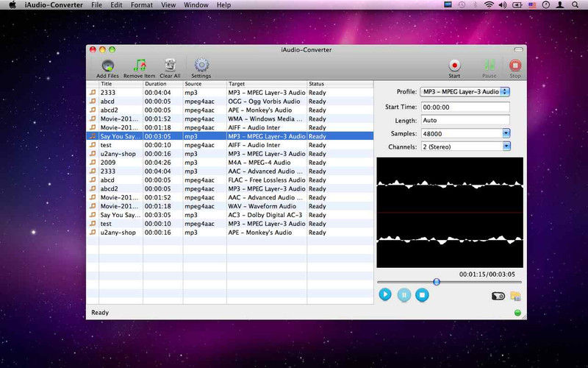The width and height of the screenshot is (588, 368).
Task: Select row with FLAC - Free Lossless Audio target
Action: (230, 180)
